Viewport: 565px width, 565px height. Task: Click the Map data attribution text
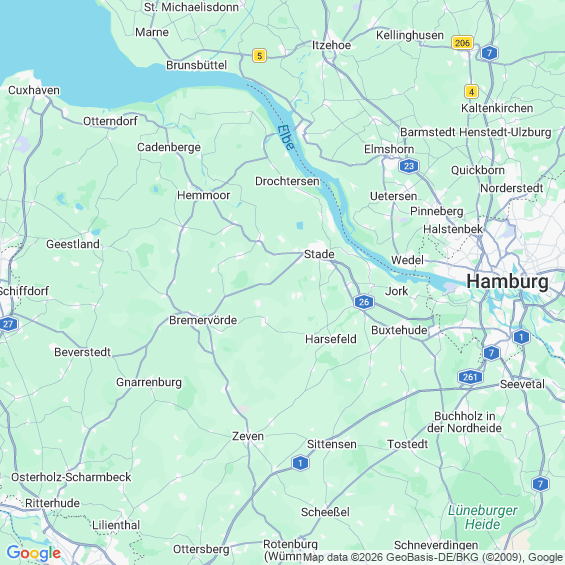(x=433, y=557)
